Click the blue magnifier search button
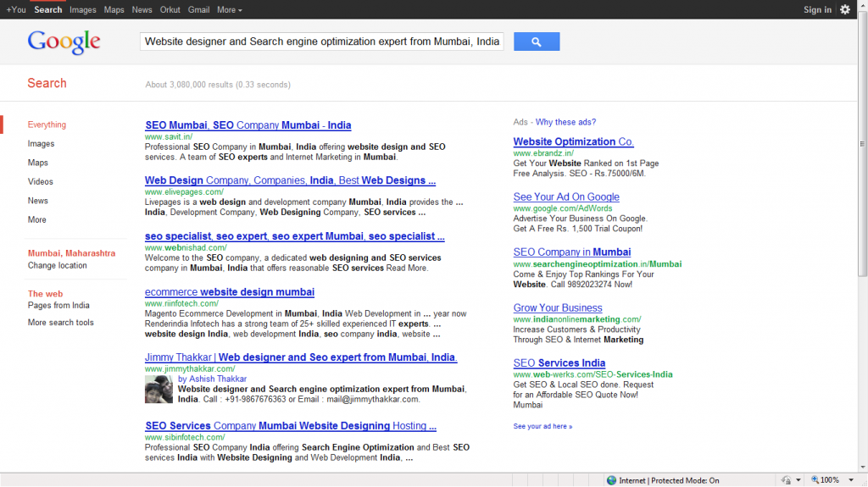The height and width of the screenshot is (487, 868). [x=536, y=42]
